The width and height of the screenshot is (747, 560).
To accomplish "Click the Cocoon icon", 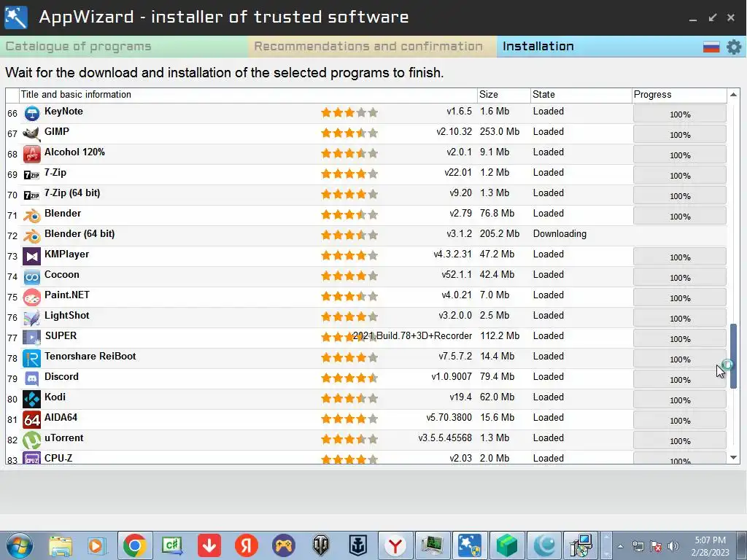I will pyautogui.click(x=32, y=276).
